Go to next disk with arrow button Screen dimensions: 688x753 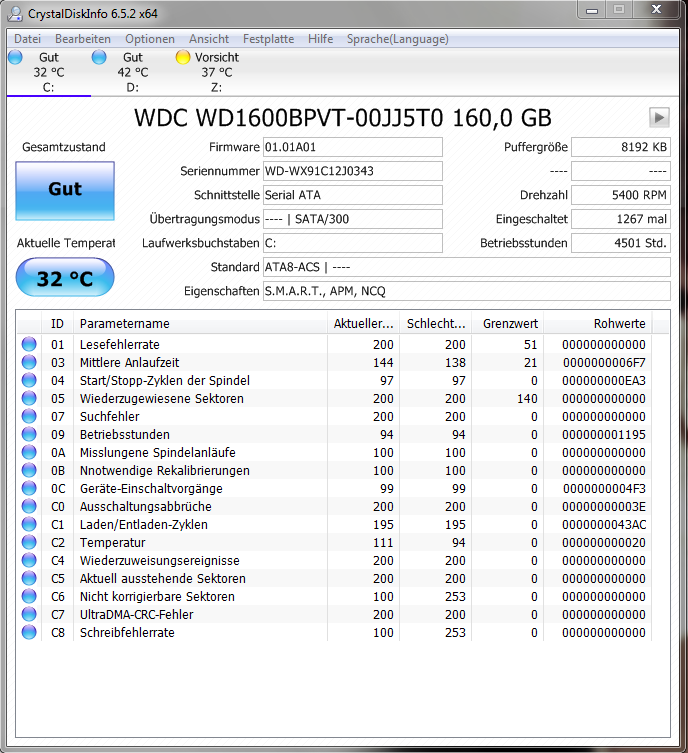point(659,117)
